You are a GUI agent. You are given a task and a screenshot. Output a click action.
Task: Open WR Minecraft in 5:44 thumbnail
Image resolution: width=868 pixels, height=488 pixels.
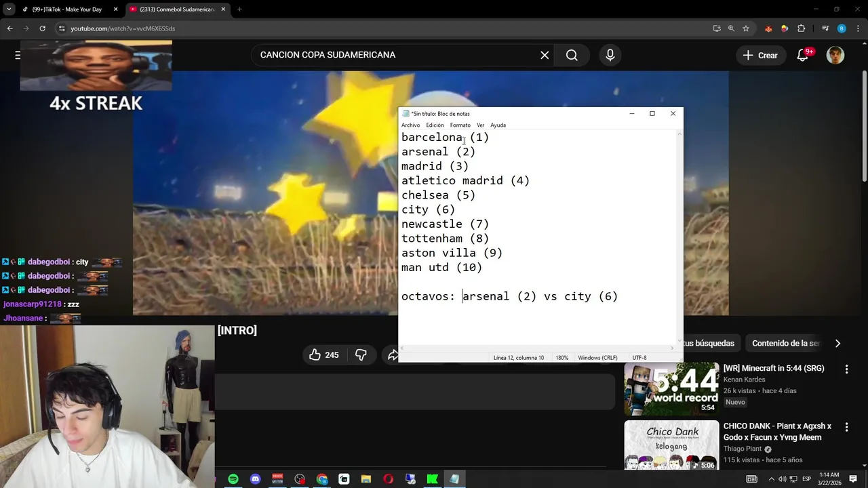tap(671, 388)
